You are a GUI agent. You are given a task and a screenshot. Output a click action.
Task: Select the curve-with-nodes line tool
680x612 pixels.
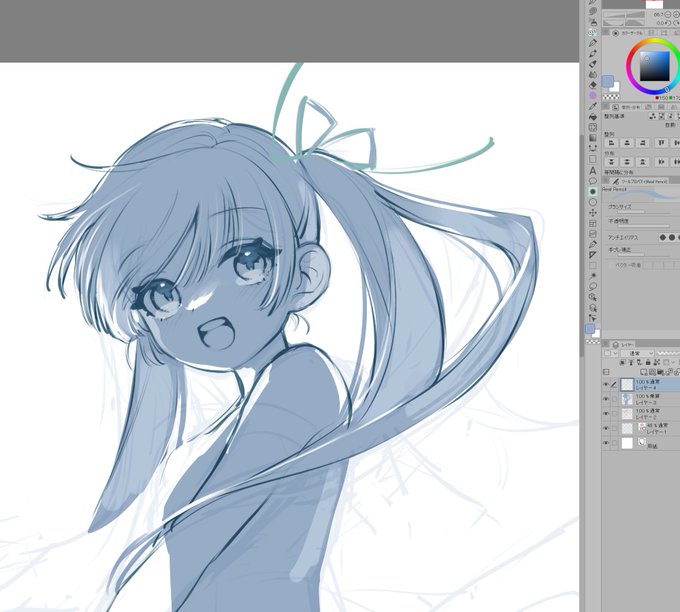click(593, 148)
